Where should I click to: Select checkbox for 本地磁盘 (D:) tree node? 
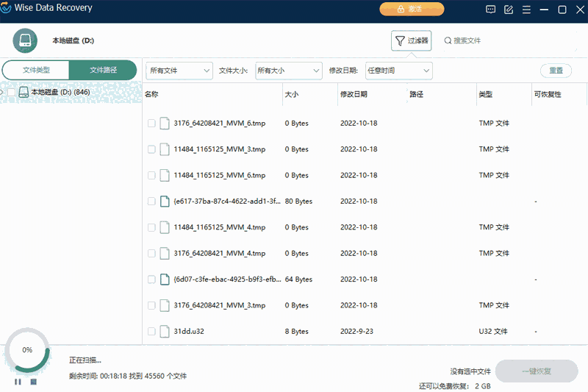(x=11, y=93)
